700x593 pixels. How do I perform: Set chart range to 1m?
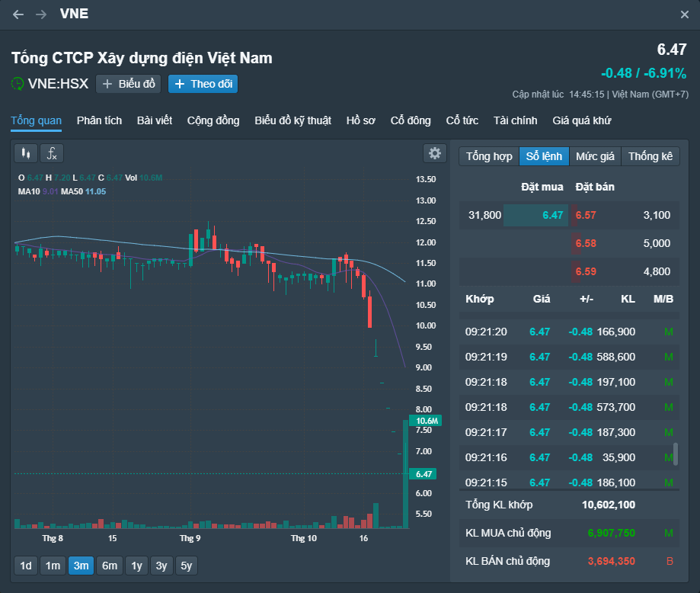pos(53,566)
